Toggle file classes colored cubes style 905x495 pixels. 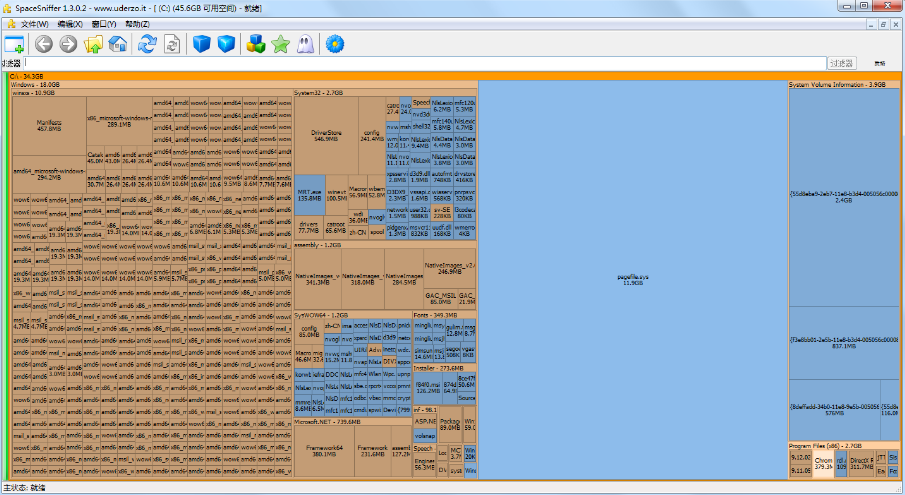coord(256,44)
